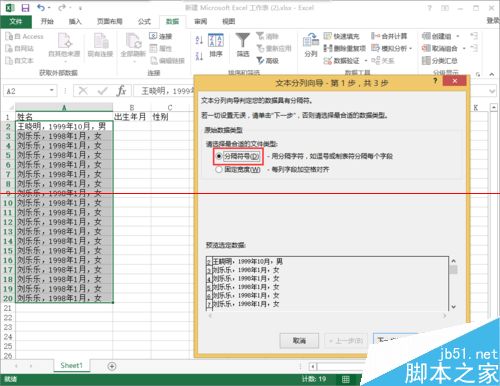Viewport: 500px width, 386px height.
Task: Click the fx insert function icon
Action: (121, 91)
